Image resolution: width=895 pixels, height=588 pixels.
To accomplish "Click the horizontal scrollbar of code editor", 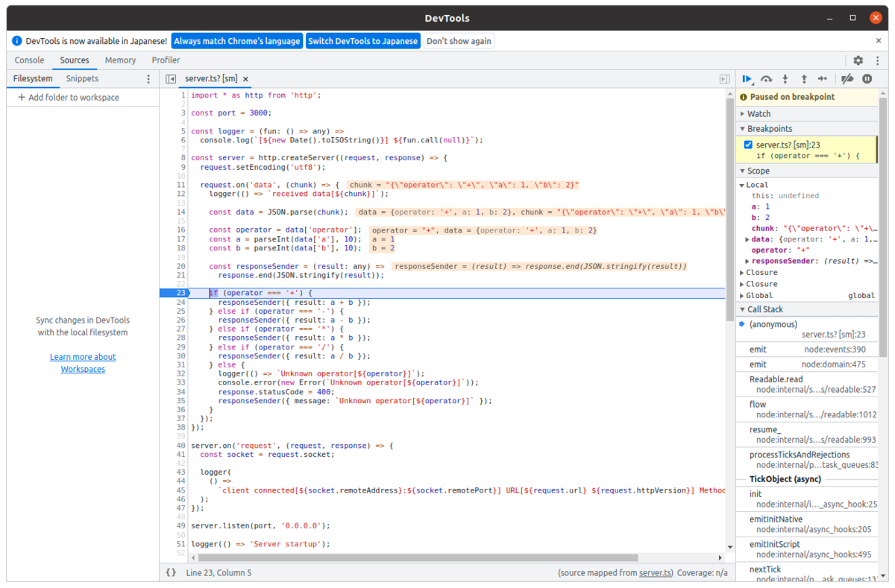I will [418, 557].
